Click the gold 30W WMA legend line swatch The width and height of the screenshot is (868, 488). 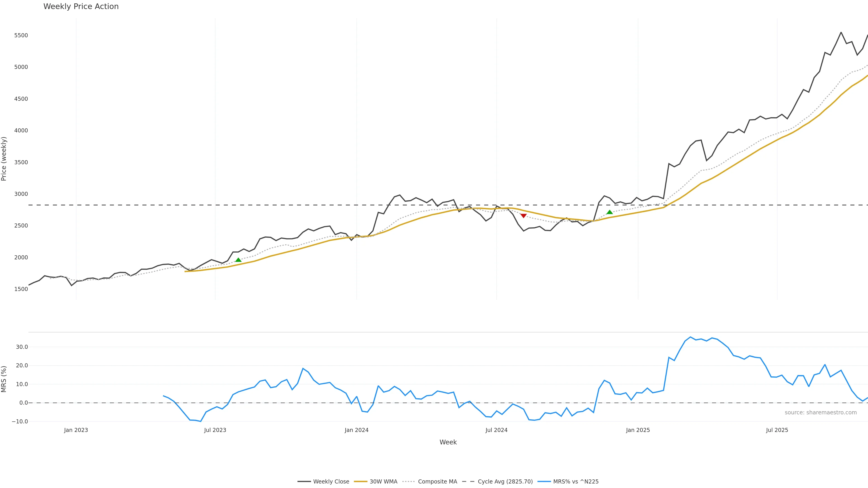click(361, 482)
